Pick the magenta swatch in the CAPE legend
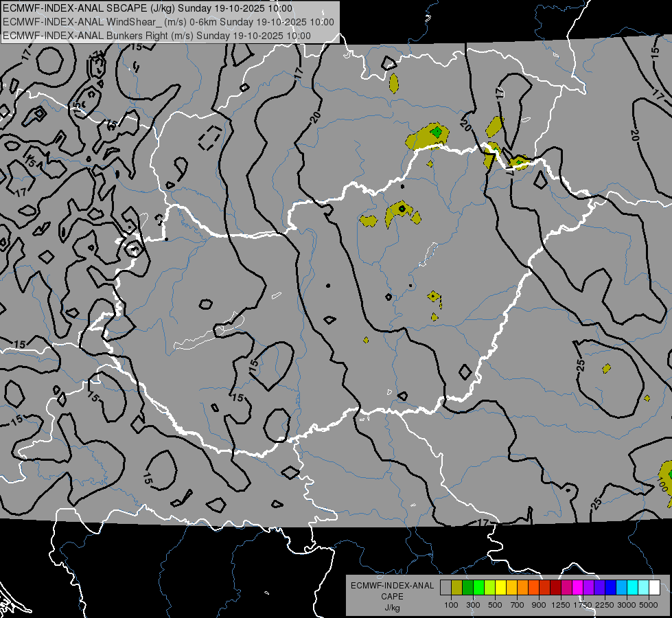Image resolution: width=672 pixels, height=618 pixels. pyautogui.click(x=578, y=587)
